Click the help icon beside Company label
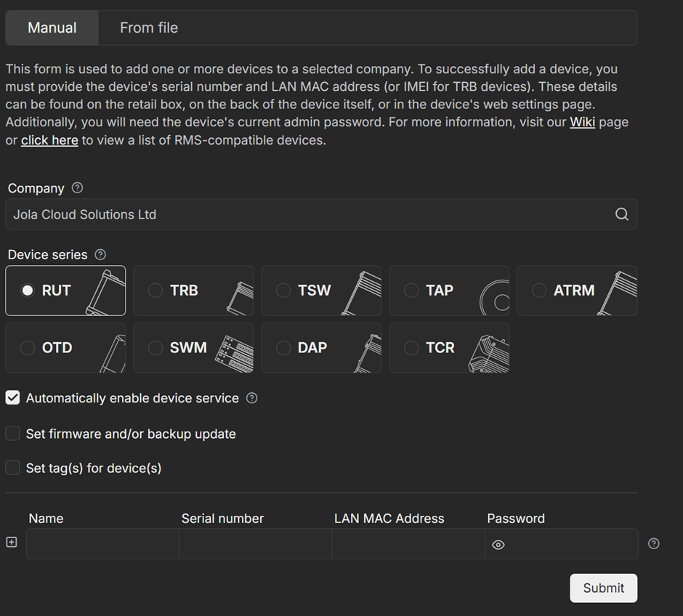Viewport: 683px width, 616px height. [78, 188]
